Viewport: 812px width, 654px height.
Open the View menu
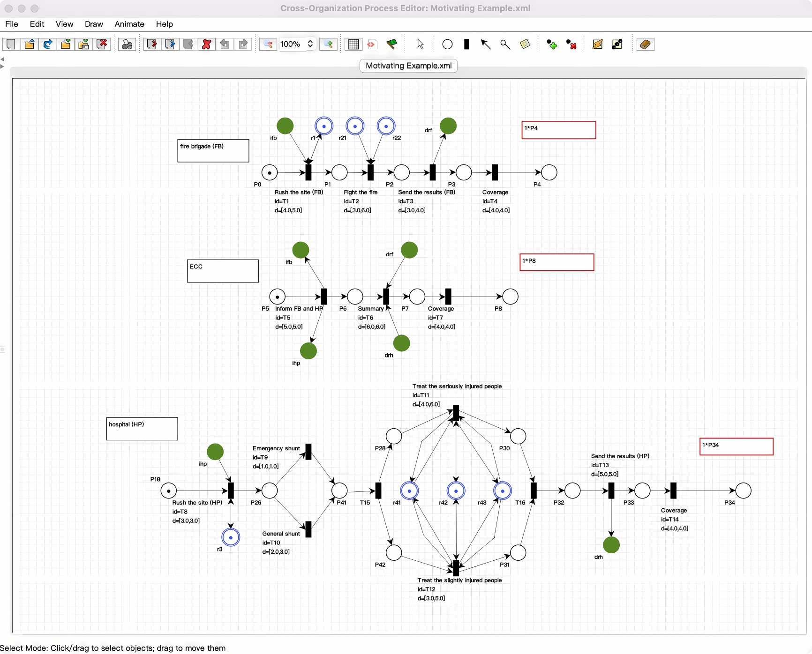[x=64, y=24]
